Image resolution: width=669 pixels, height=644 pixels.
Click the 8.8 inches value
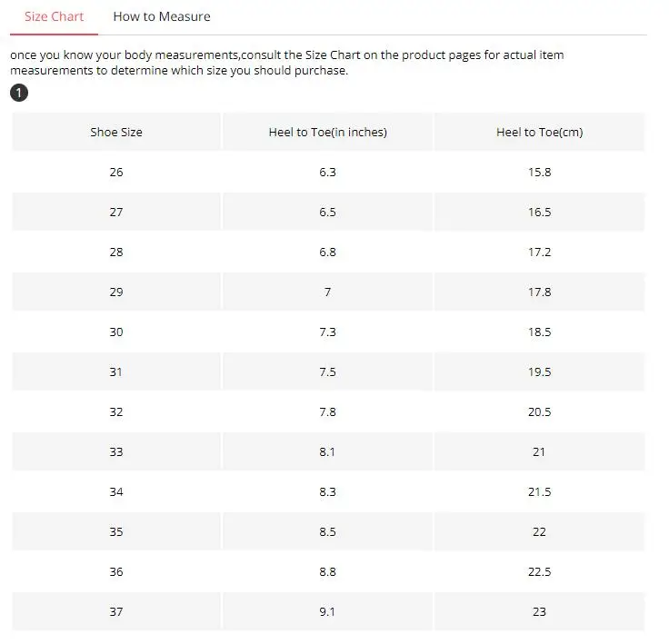pos(327,572)
